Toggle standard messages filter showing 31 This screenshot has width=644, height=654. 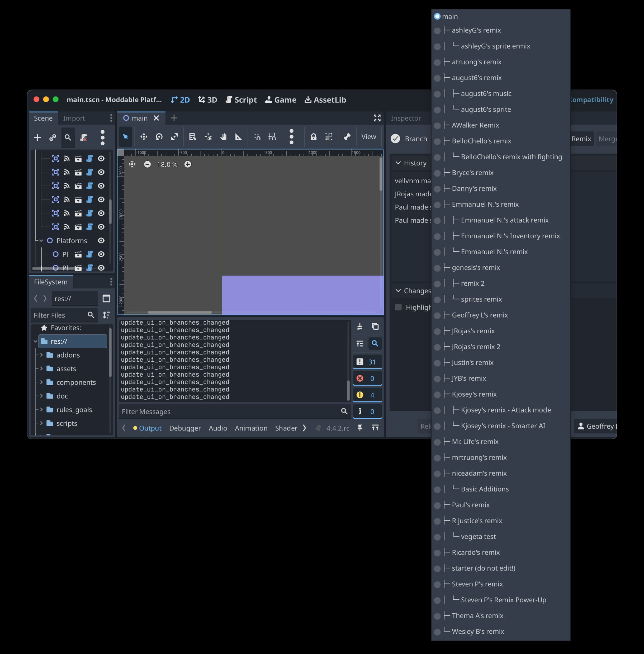(367, 362)
